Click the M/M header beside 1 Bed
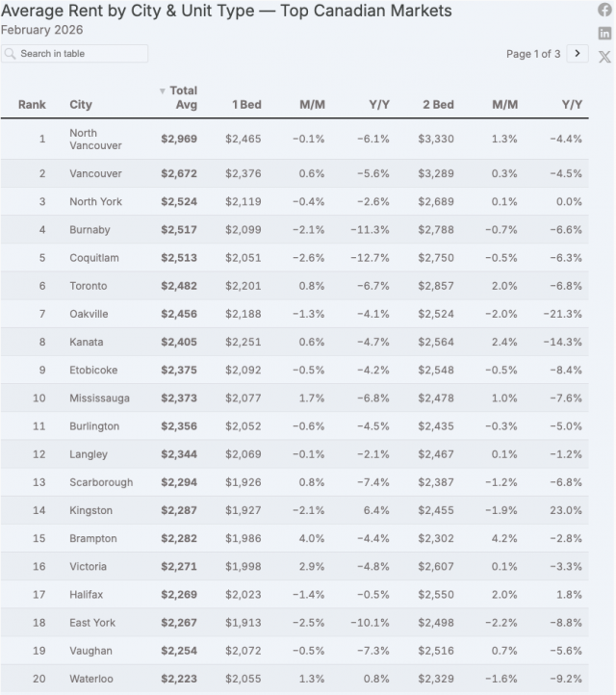Image resolution: width=616 pixels, height=695 pixels. pyautogui.click(x=312, y=104)
